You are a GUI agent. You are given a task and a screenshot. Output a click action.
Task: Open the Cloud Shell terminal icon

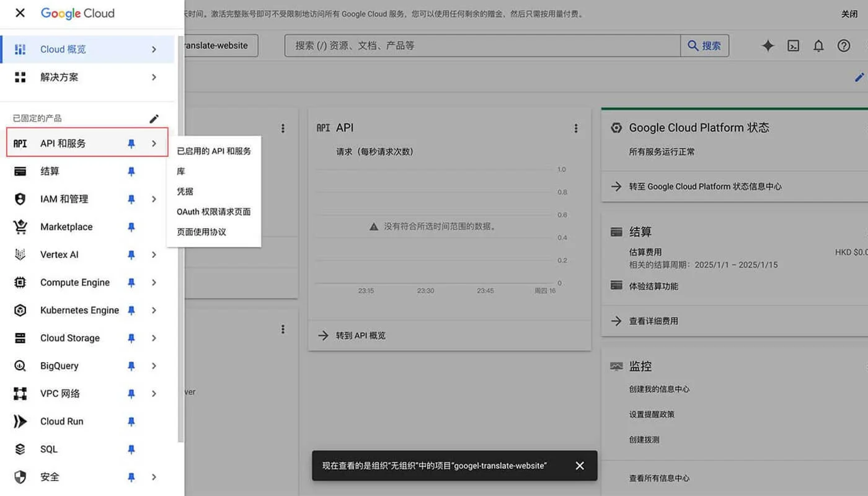click(794, 45)
